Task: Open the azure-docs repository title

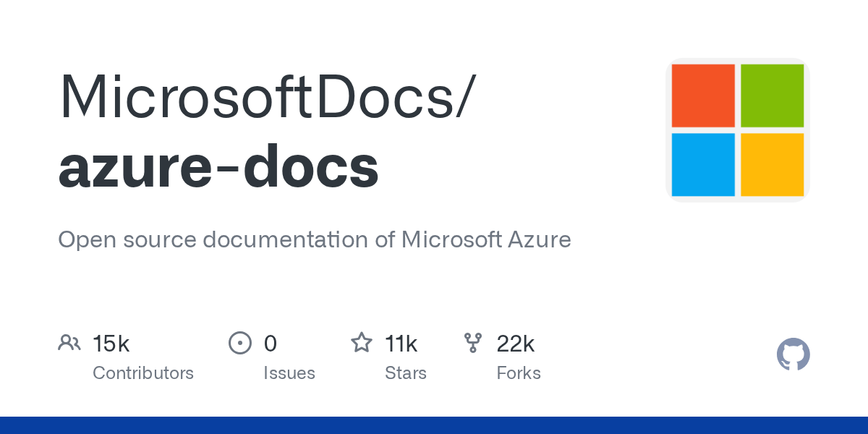Action: pyautogui.click(x=218, y=166)
